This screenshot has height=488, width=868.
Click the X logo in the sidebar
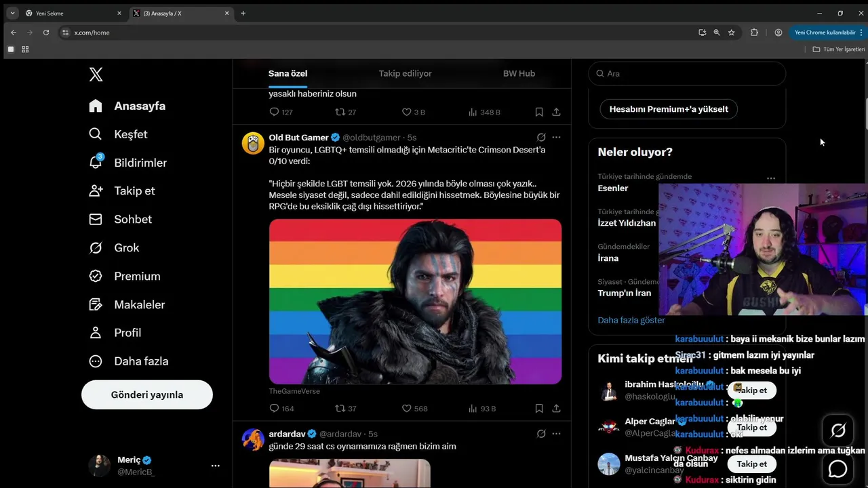pos(96,75)
